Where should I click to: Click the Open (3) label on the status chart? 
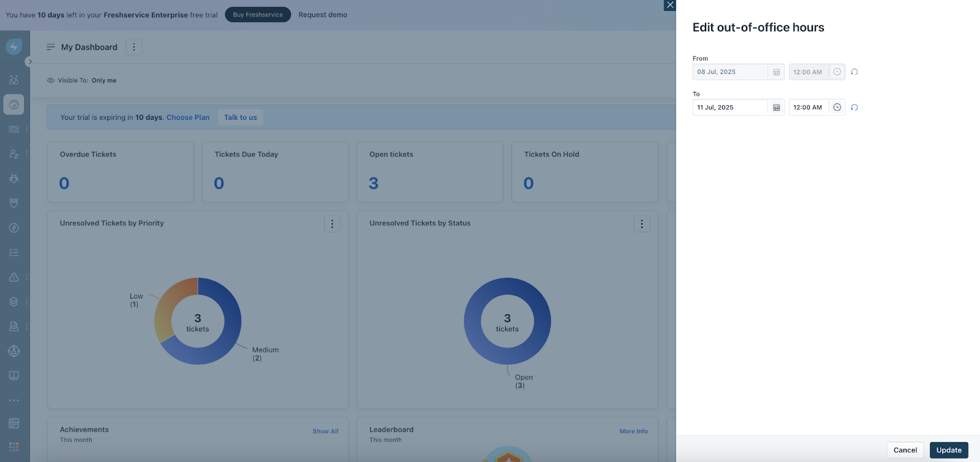[524, 381]
